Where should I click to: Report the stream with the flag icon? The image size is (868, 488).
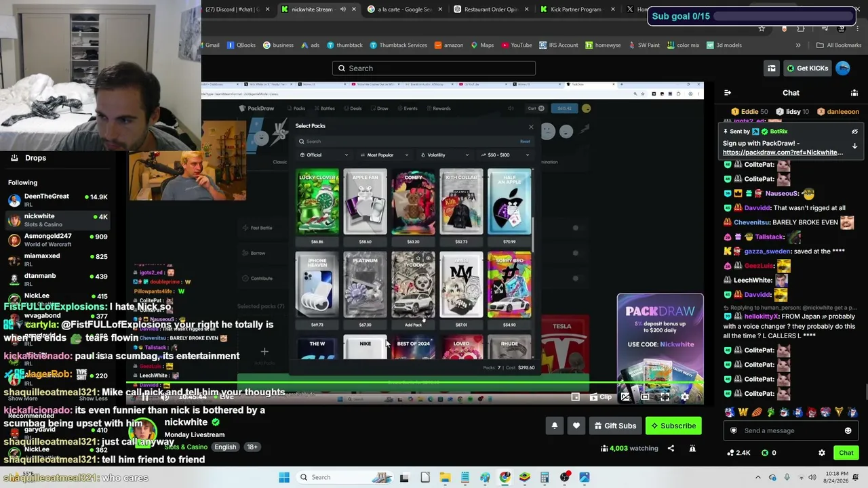(692, 448)
